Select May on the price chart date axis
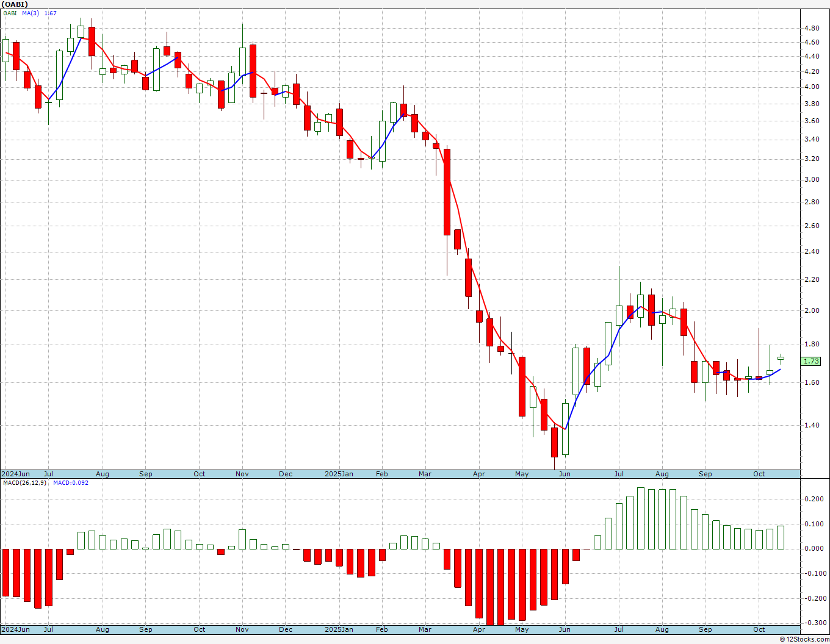The height and width of the screenshot is (644, 830). pos(522,474)
